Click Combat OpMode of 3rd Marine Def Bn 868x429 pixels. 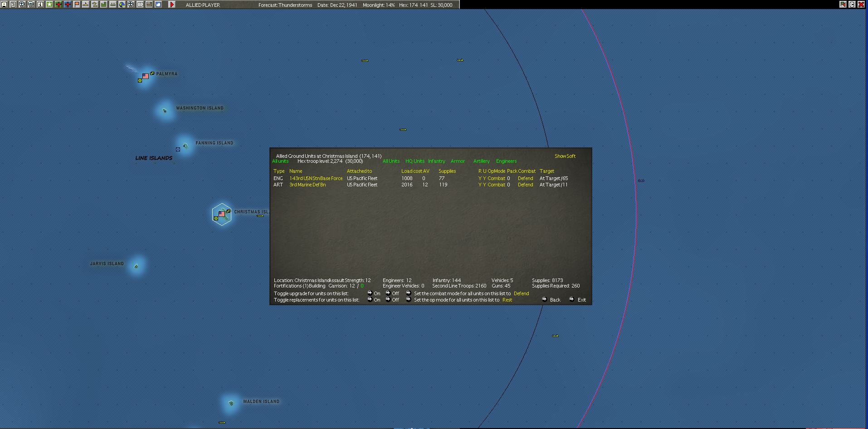pyautogui.click(x=496, y=185)
